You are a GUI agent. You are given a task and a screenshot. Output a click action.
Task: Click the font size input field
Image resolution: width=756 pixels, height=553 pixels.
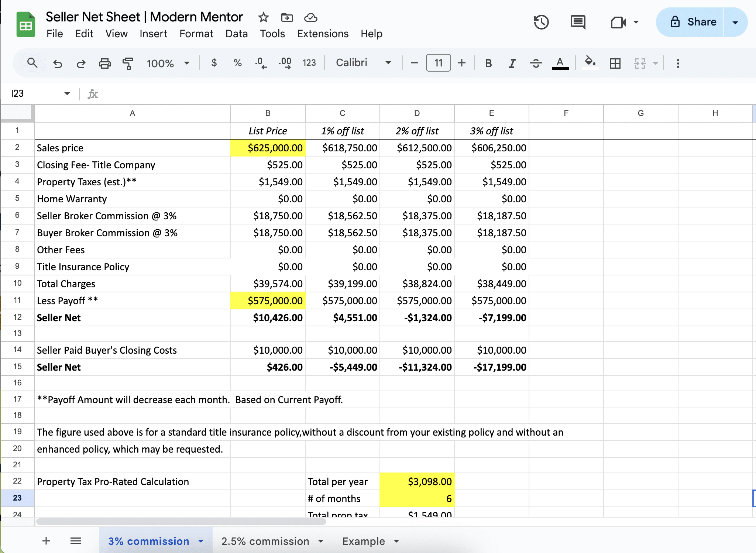438,63
